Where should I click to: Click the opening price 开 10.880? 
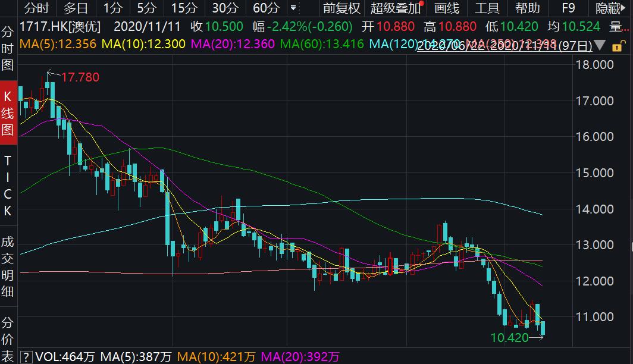[x=388, y=27]
